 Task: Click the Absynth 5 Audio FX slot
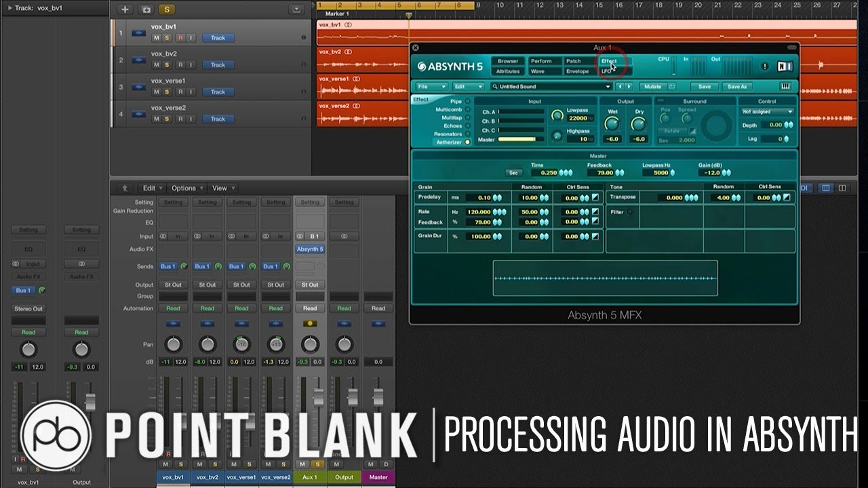pyautogui.click(x=310, y=249)
